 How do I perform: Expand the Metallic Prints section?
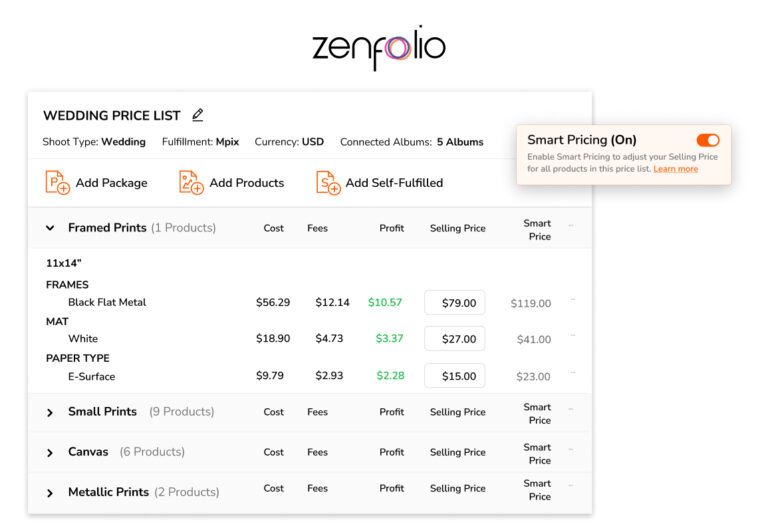click(x=50, y=493)
